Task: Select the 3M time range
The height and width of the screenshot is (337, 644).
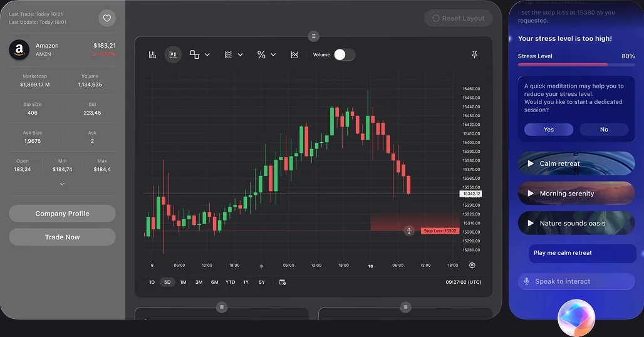Action: (199, 282)
